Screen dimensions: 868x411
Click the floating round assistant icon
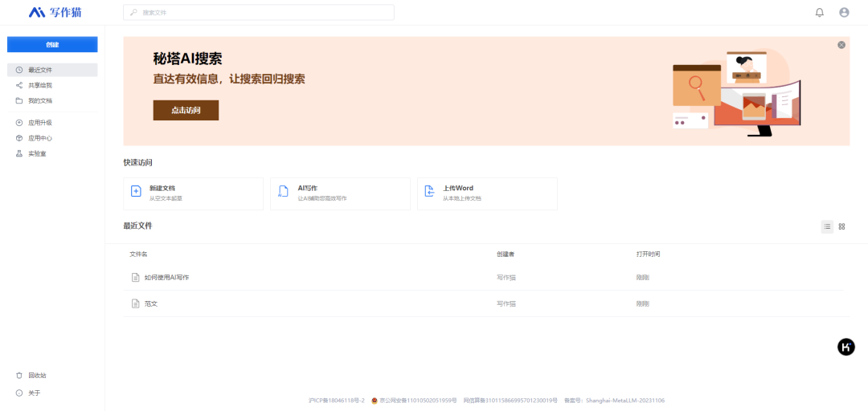[x=845, y=347]
